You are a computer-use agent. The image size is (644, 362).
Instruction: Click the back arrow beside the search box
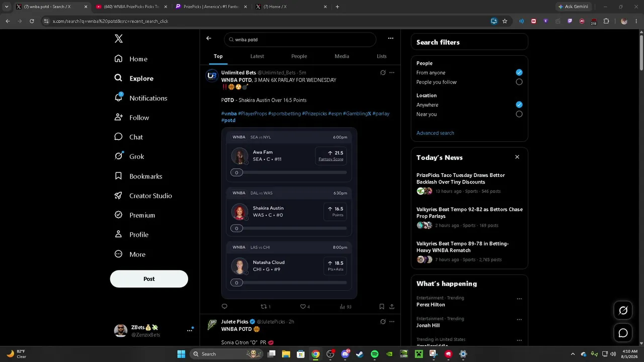(x=209, y=39)
